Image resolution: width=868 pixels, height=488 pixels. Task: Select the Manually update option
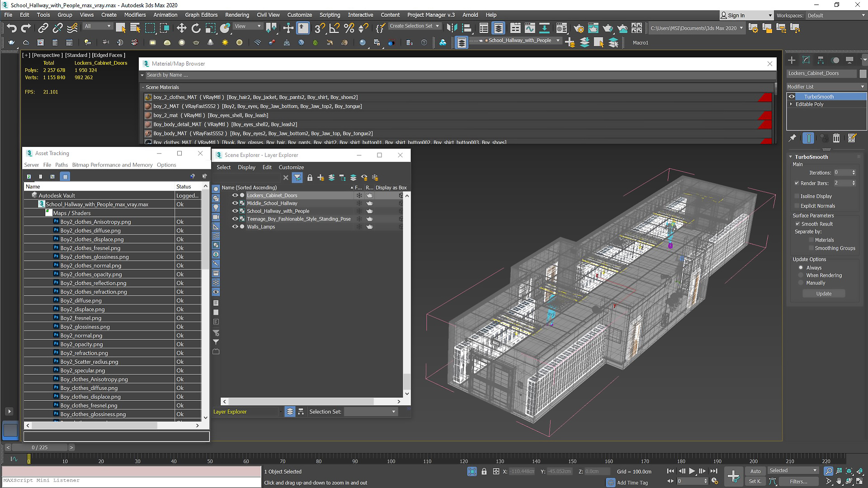point(801,283)
